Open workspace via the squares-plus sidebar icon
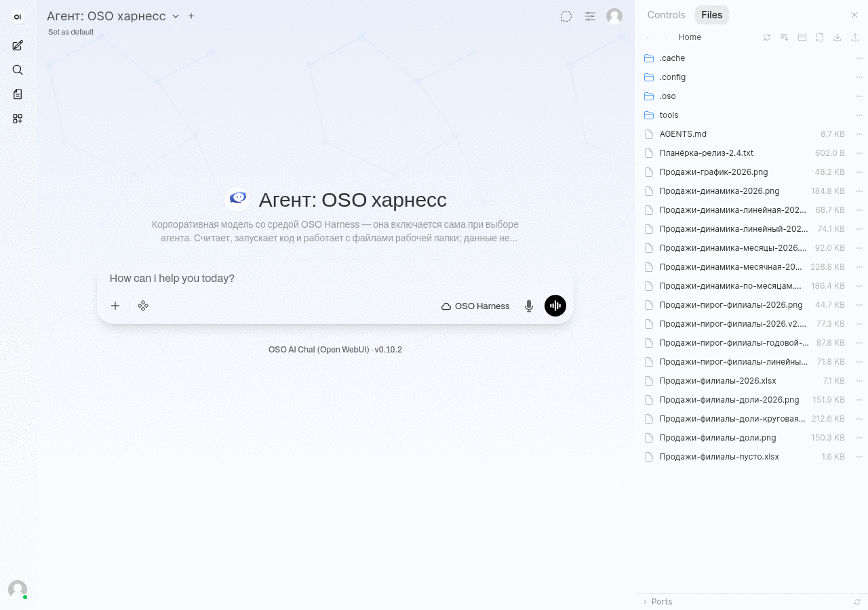868x610 pixels. [x=18, y=119]
